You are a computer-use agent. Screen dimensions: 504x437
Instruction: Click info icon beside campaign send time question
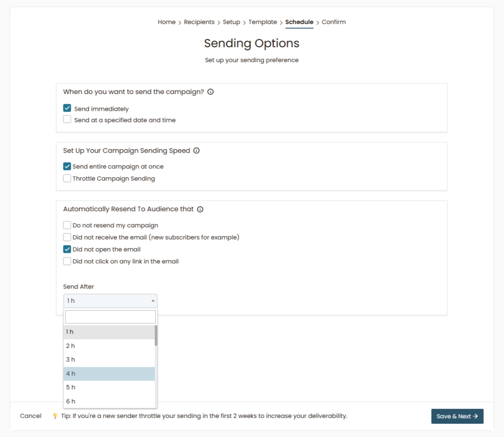click(211, 92)
